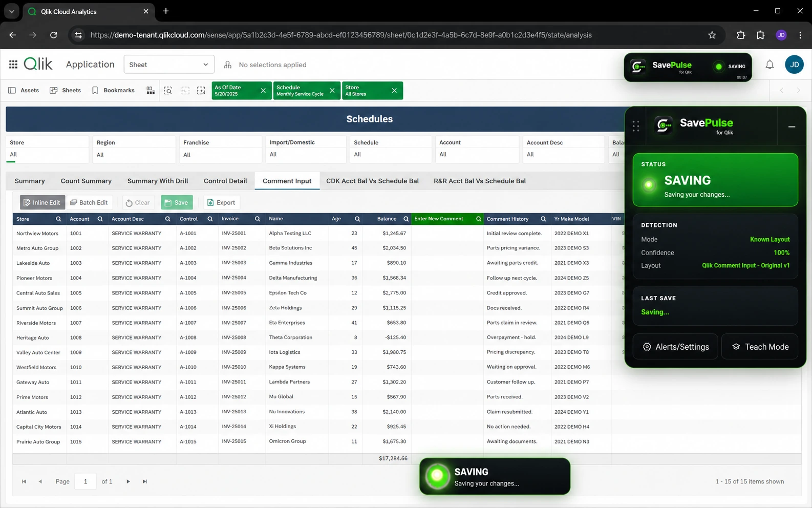Reload the browser page
This screenshot has height=508, width=812.
(53, 35)
